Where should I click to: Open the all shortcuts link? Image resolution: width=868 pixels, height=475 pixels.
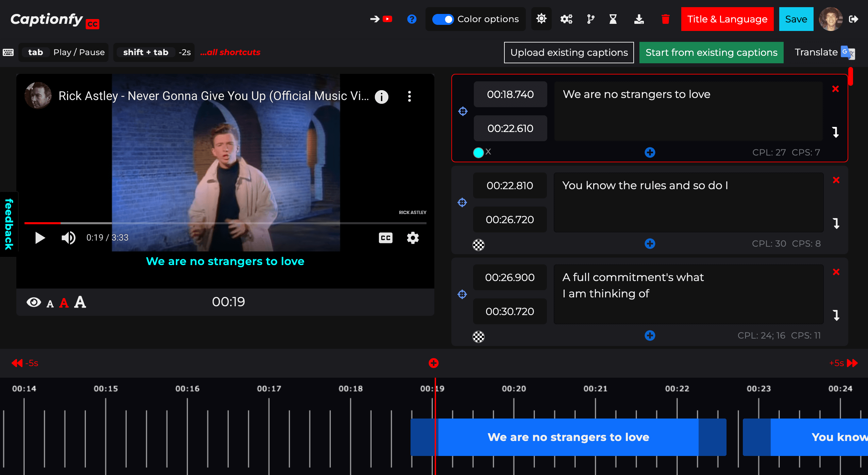(x=230, y=52)
